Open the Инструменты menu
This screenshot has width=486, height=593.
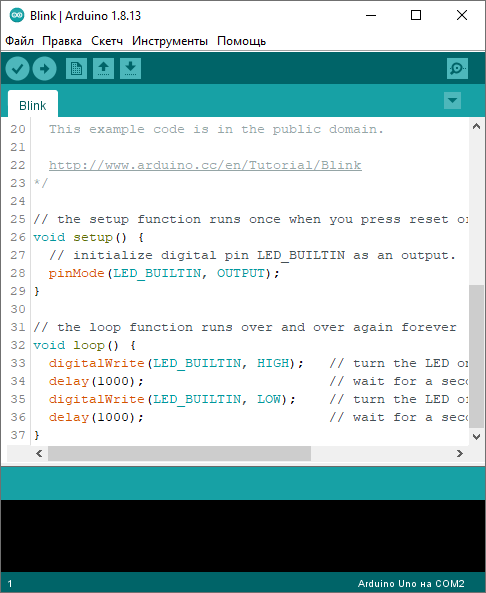[170, 41]
